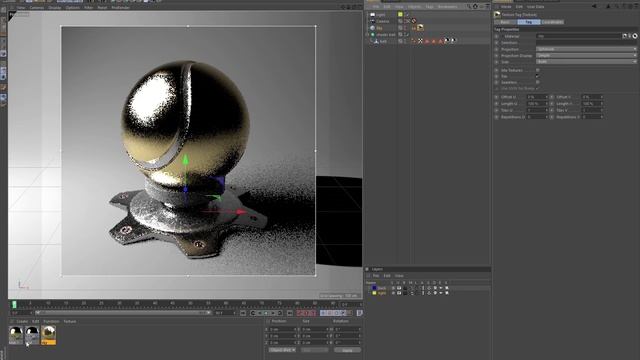Toggle Xref flag on the yellow layer
Viewport: 640px width, 360px height.
pos(447,293)
